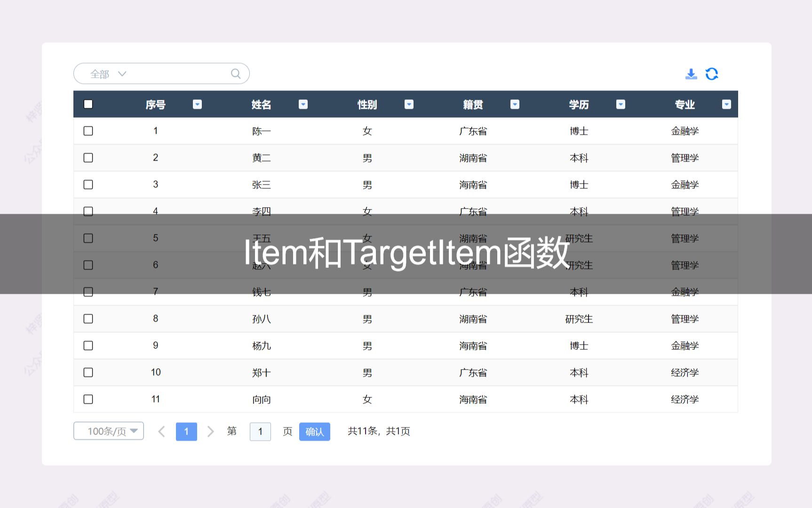Screen dimensions: 812x508
Task: Open the 籍贯 column filter arrow
Action: pyautogui.click(x=515, y=105)
